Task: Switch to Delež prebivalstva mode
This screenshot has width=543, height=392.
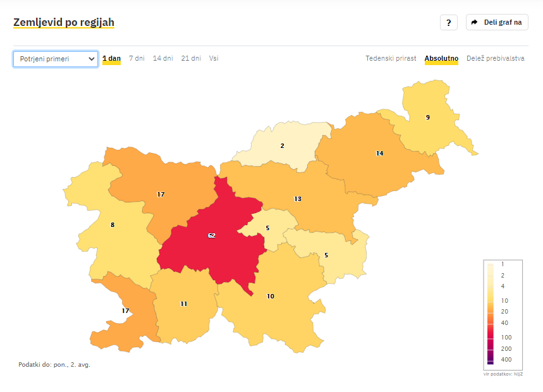Action: 495,59
